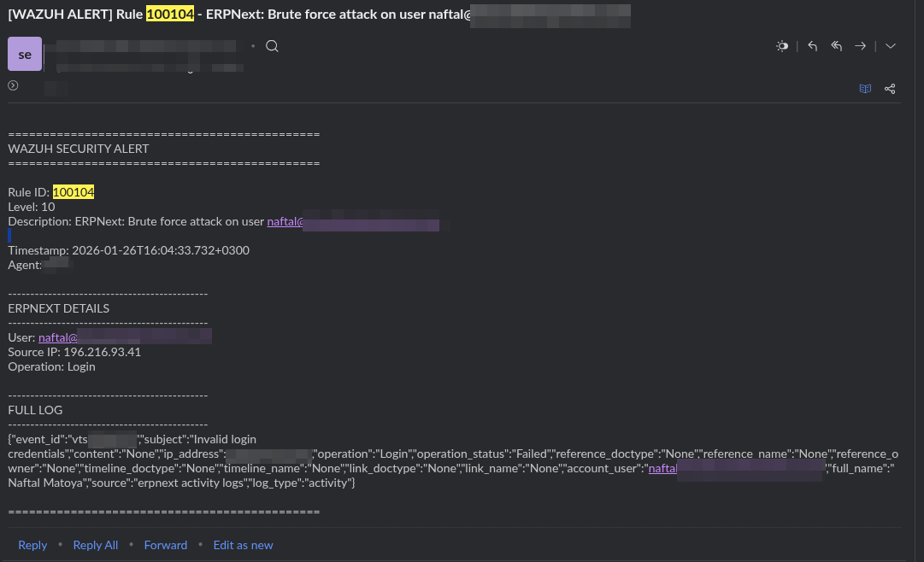The height and width of the screenshot is (562, 924).
Task: Expand message details with the circled arrow
Action: click(x=13, y=85)
